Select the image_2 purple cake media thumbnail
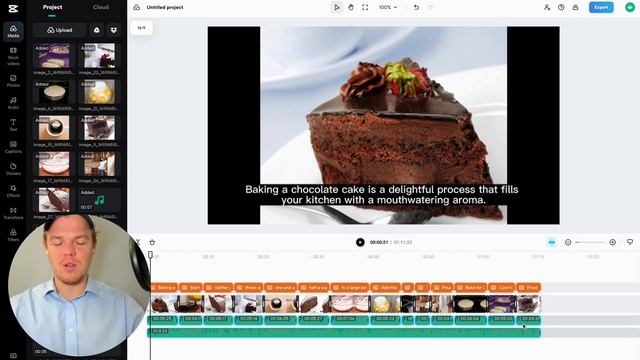The width and height of the screenshot is (640, 360). [x=53, y=56]
